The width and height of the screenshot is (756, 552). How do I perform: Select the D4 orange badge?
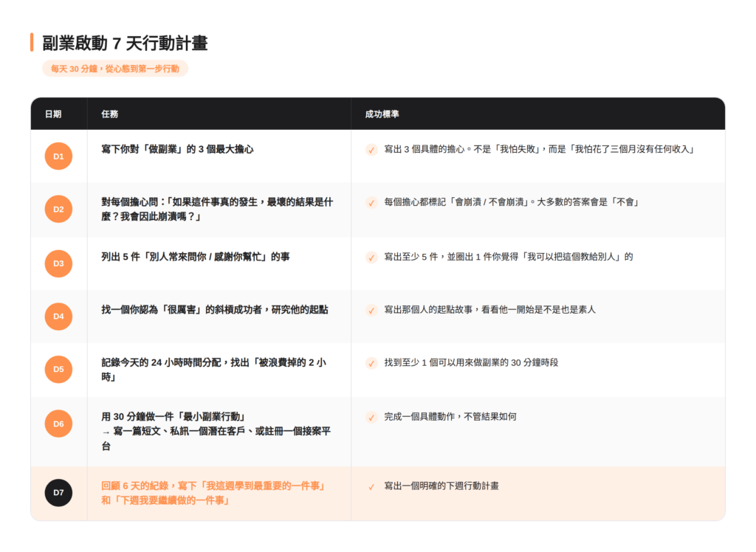pos(58,317)
